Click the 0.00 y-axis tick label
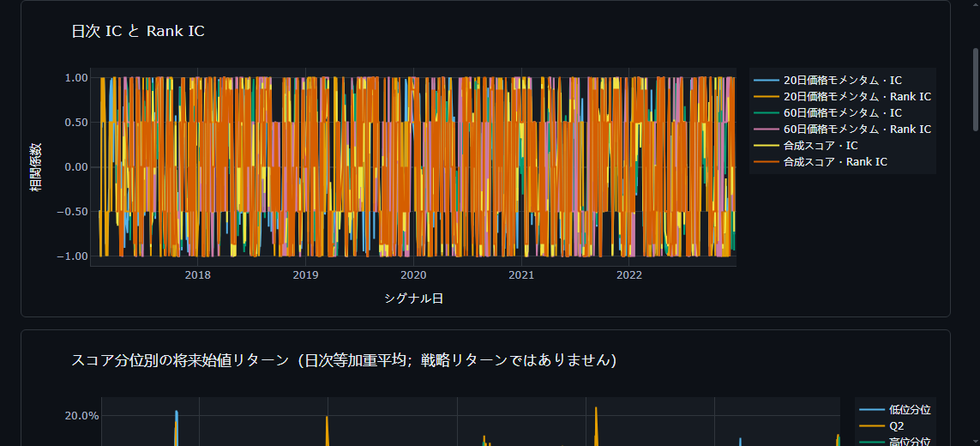 click(x=75, y=167)
